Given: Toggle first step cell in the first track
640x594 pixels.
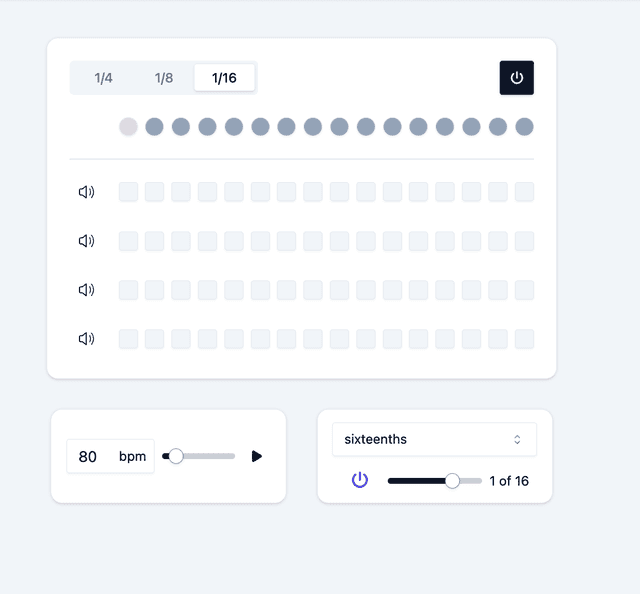Looking at the screenshot, I should pos(128,192).
